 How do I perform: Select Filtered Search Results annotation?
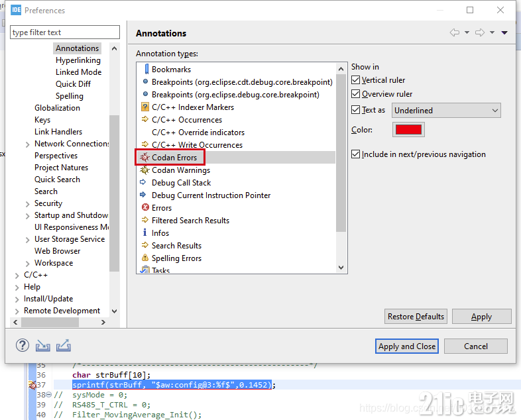236,221
